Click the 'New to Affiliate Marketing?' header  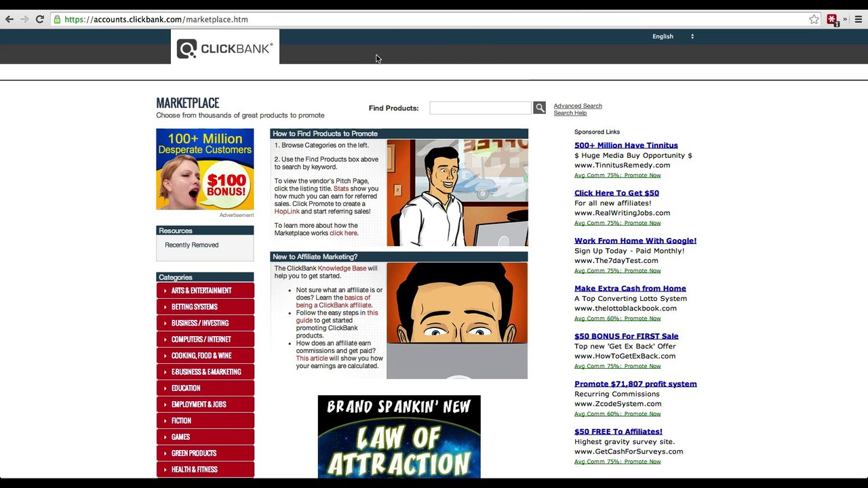[399, 256]
